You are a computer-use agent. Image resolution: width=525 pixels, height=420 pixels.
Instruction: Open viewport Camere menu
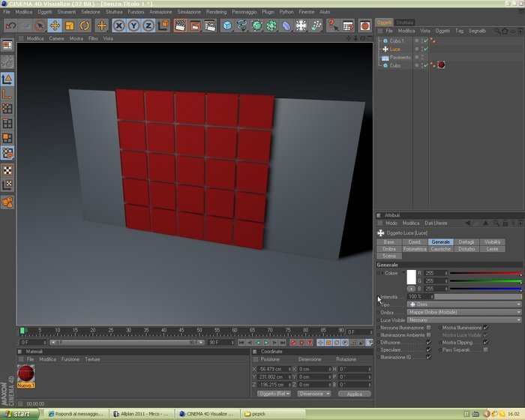click(x=56, y=38)
